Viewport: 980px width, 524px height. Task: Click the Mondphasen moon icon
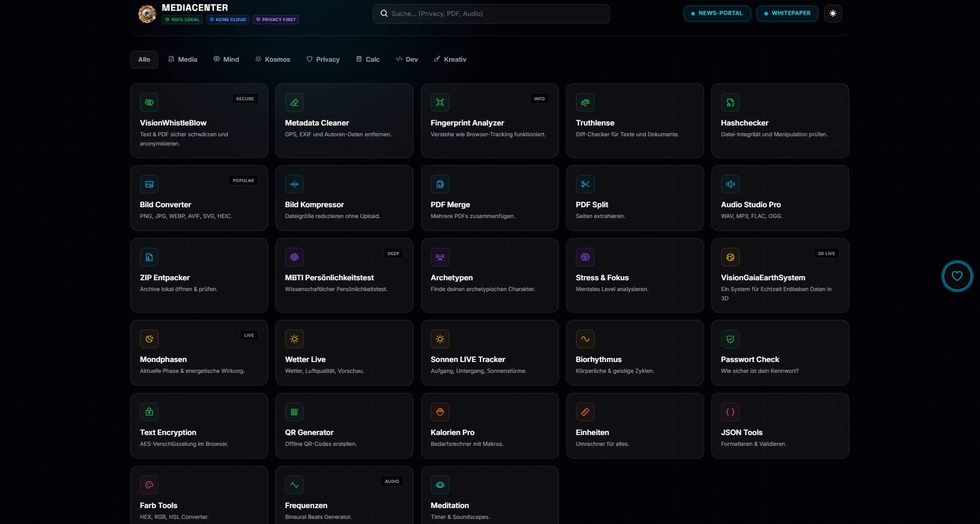coord(149,339)
